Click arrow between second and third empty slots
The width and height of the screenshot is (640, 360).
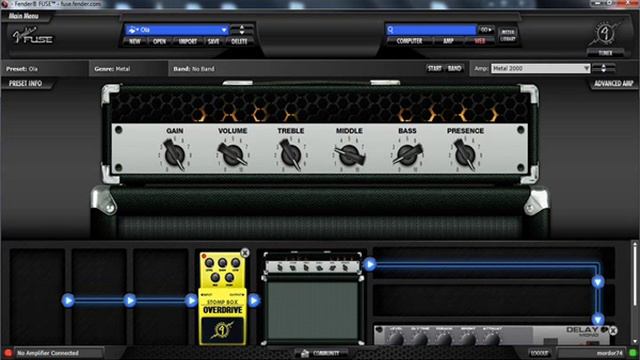[130, 301]
